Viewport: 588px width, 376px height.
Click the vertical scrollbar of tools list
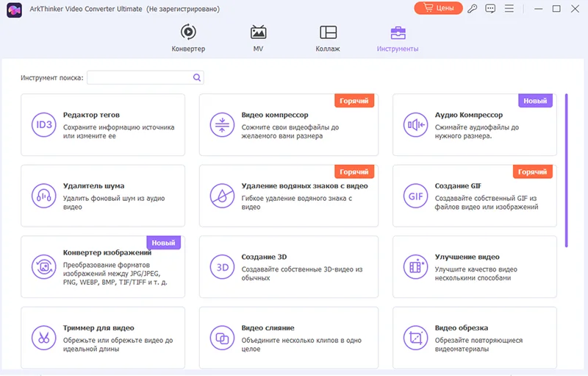click(566, 171)
